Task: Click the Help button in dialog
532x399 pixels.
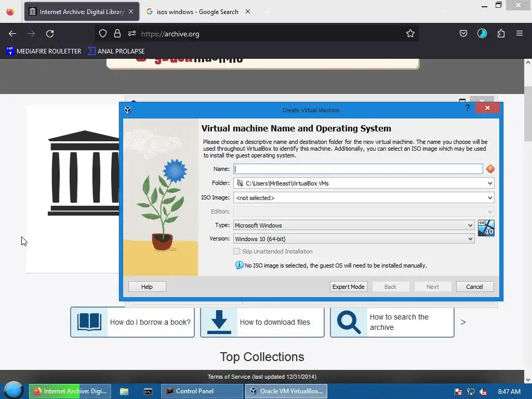Action: click(x=147, y=287)
